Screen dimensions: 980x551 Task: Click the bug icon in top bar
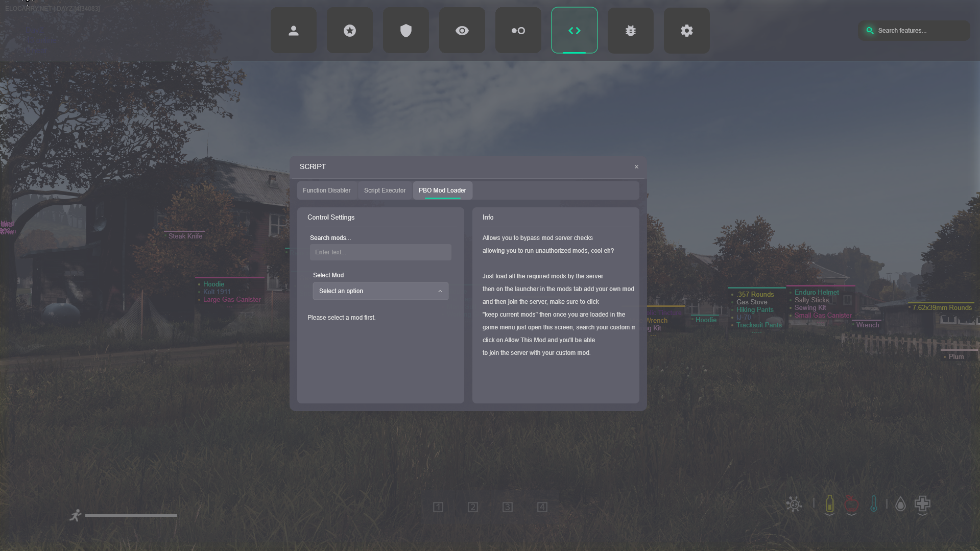630,31
